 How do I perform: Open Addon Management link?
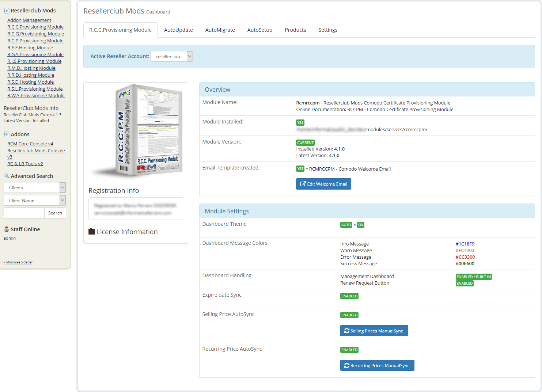coord(29,20)
